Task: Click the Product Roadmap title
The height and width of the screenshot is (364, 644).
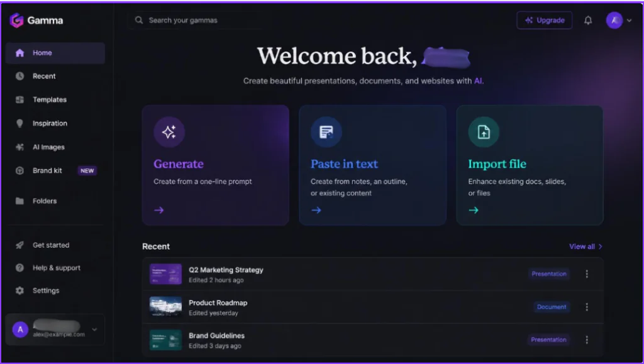Action: [218, 303]
